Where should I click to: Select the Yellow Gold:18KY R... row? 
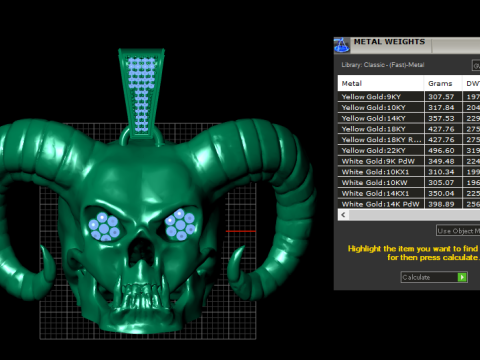point(409,140)
